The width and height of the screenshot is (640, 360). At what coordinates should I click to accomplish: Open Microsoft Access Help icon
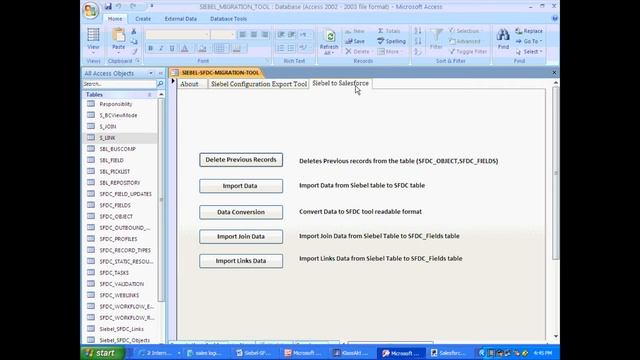(555, 18)
